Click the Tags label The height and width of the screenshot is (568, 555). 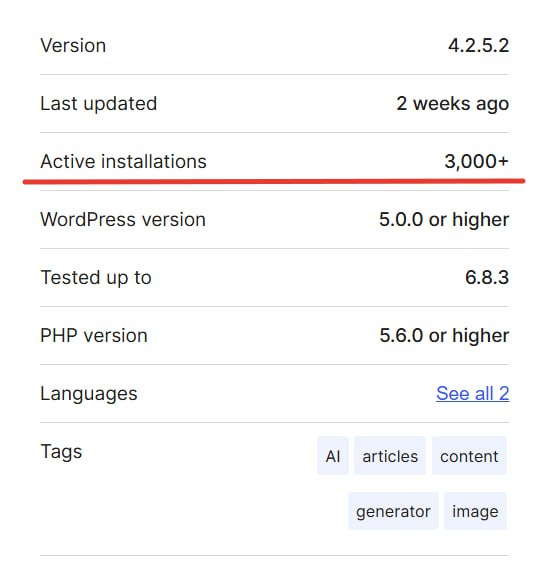61,452
